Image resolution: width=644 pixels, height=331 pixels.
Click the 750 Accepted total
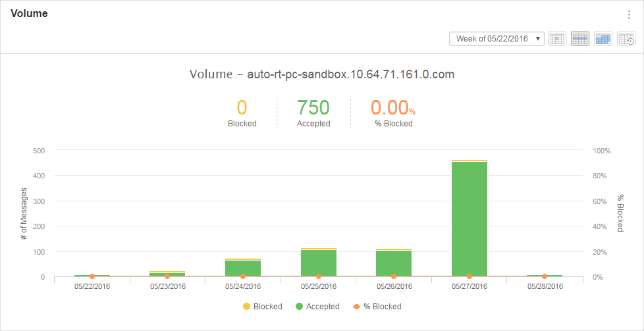[313, 108]
